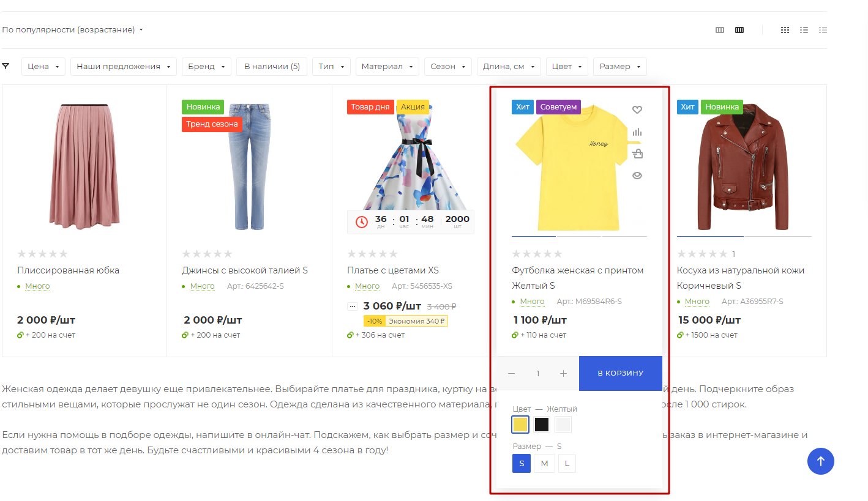Select tile grid view icon

(785, 30)
